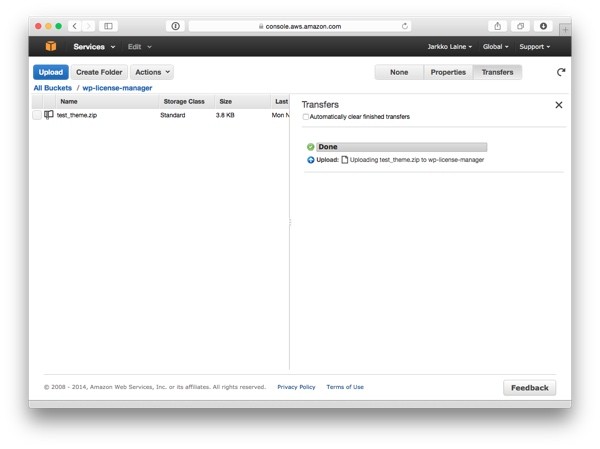Open the Support dropdown
This screenshot has width=600, height=449.
pos(535,47)
